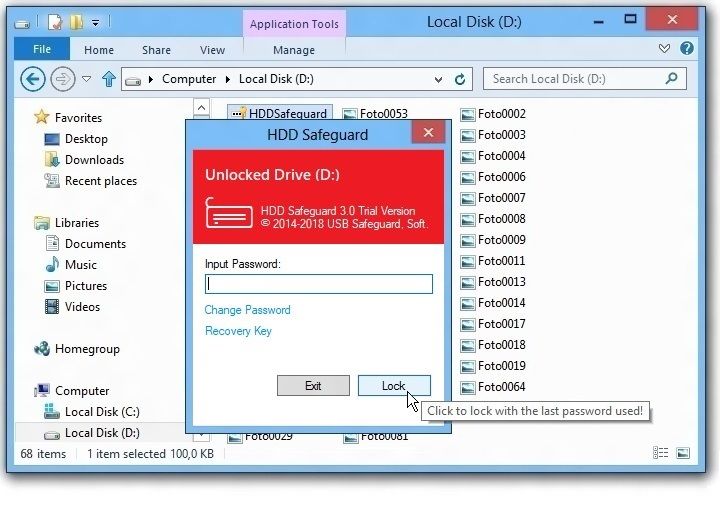Switch to Large icons view in status bar
The image size is (720, 510).
(x=683, y=453)
